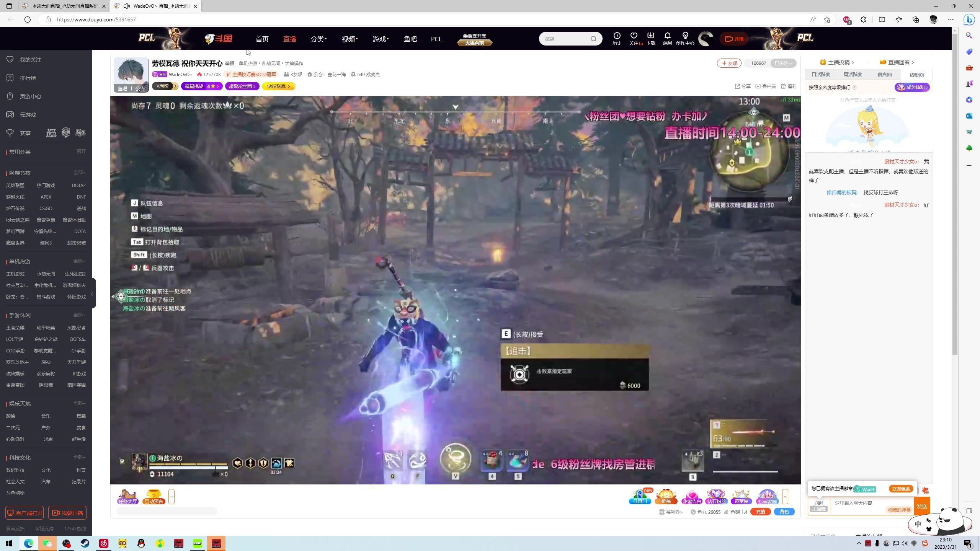This screenshot has height=551, width=980.
Task: Open the 下载 download icon
Action: pos(650,36)
